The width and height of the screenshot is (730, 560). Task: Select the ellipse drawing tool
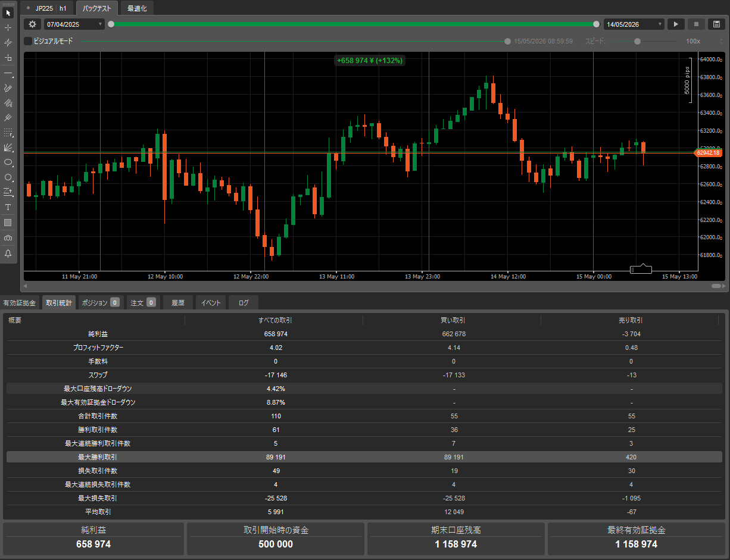point(8,162)
